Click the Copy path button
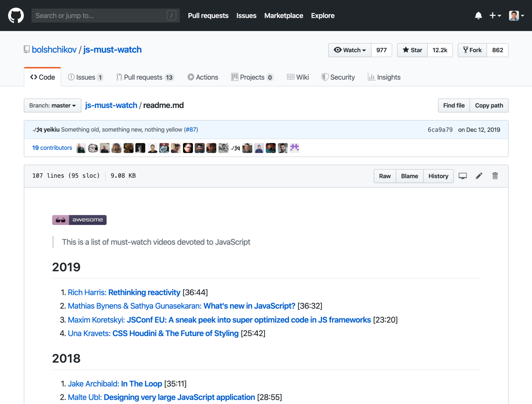The height and width of the screenshot is (404, 532). [489, 106]
